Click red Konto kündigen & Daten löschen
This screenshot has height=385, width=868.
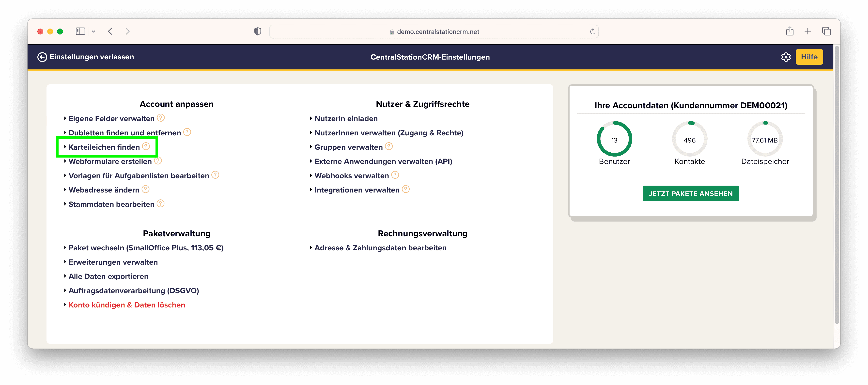[x=127, y=305]
